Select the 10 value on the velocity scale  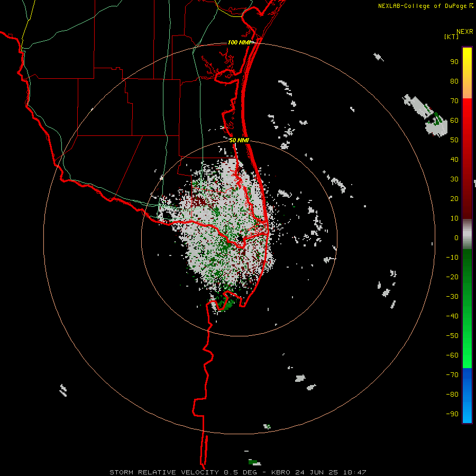pyautogui.click(x=454, y=218)
